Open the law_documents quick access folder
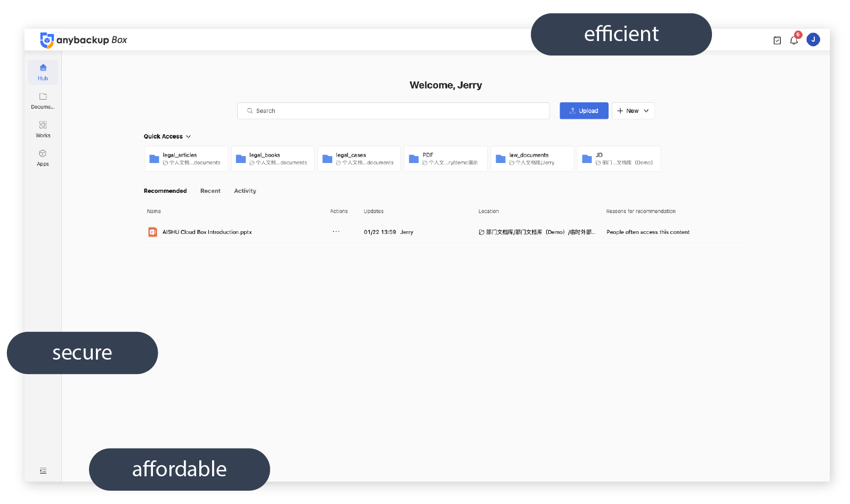This screenshot has height=504, width=850. 532,159
